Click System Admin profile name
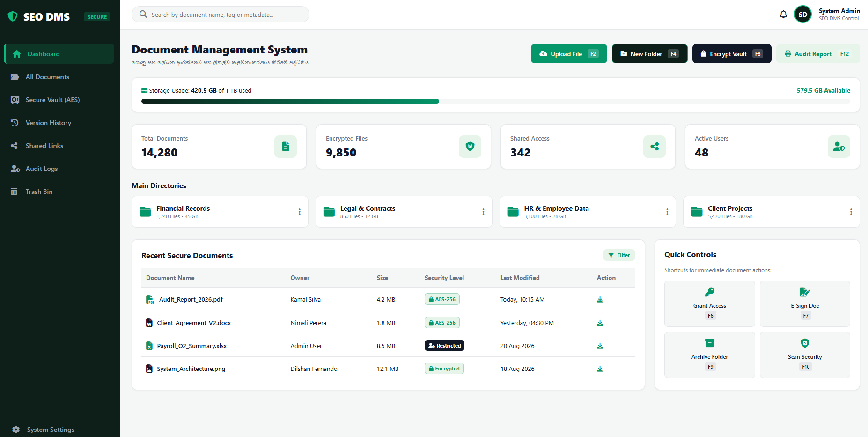868x437 pixels. (x=839, y=11)
